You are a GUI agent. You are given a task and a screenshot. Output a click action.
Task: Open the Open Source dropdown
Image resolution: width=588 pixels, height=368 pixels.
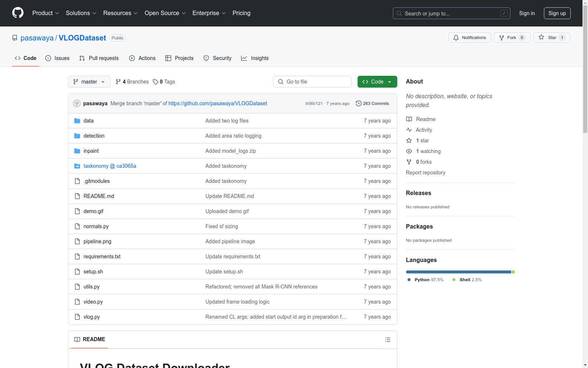pyautogui.click(x=165, y=13)
